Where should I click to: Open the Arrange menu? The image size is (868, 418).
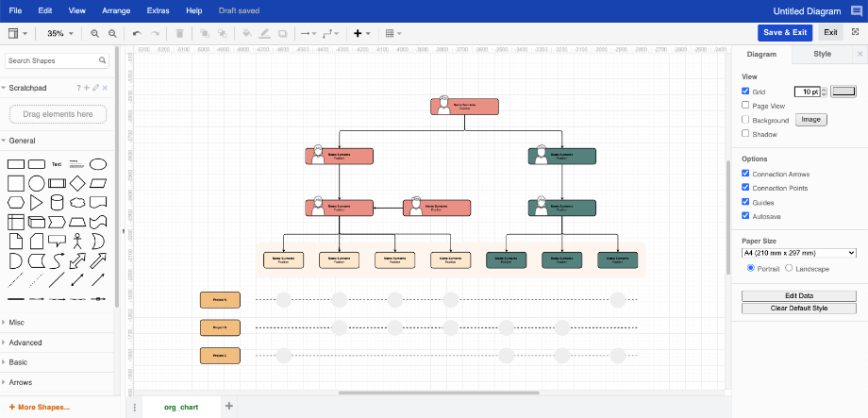coord(118,10)
